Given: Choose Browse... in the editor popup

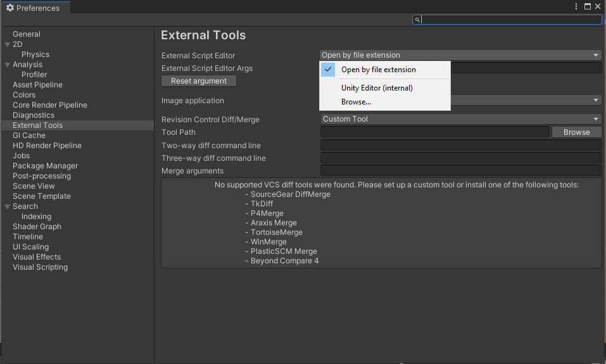Looking at the screenshot, I should 356,102.
